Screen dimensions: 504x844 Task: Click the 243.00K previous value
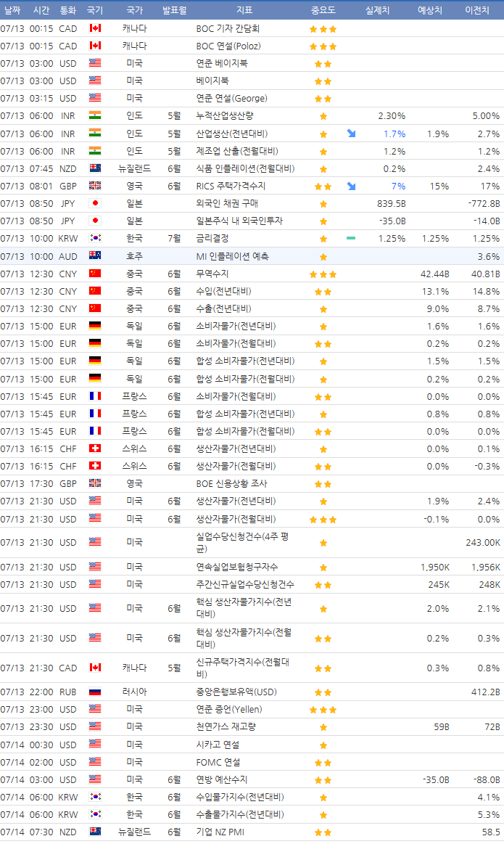(483, 543)
